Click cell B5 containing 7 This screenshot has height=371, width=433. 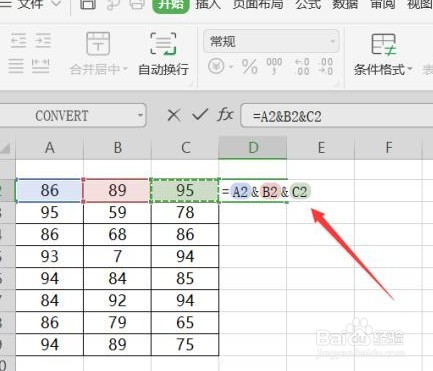pos(117,256)
